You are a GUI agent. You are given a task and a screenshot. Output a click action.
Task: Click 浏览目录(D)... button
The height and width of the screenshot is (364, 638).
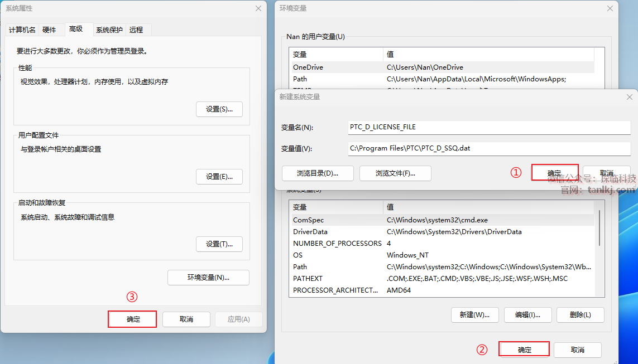click(x=318, y=173)
